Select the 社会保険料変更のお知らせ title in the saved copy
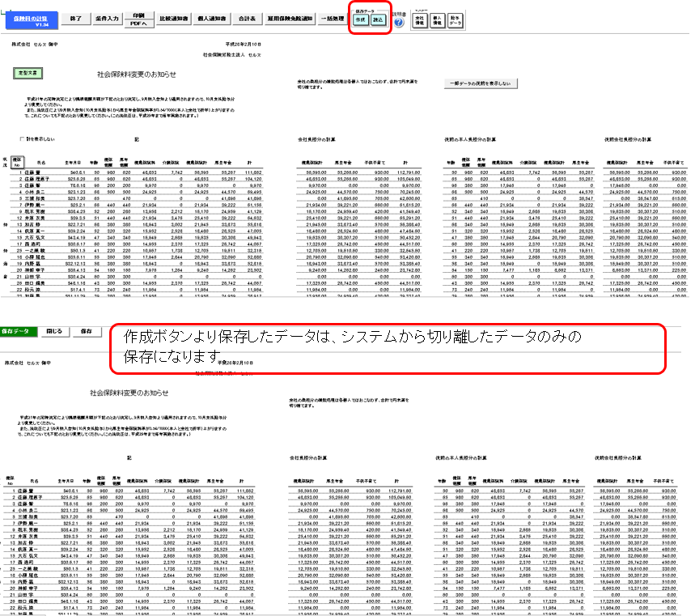The image size is (695, 616). pyautogui.click(x=129, y=393)
